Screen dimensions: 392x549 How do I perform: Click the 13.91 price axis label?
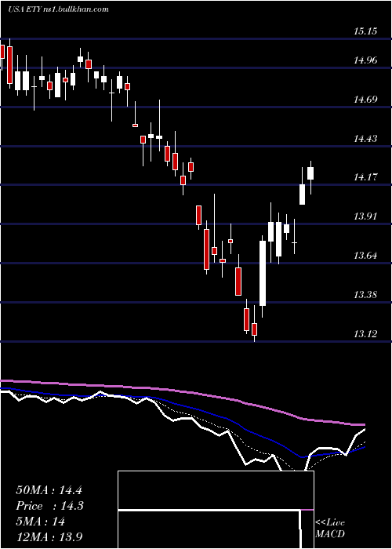(365, 216)
